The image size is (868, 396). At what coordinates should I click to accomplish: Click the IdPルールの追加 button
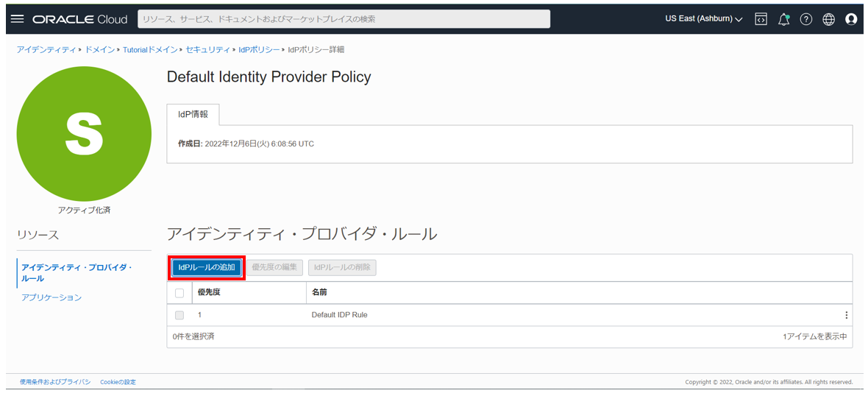click(x=207, y=267)
